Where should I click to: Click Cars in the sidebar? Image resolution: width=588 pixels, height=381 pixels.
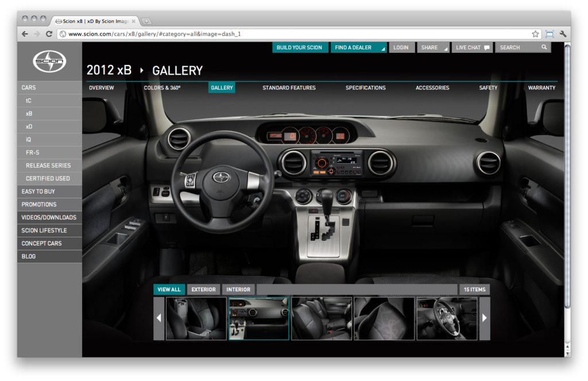49,87
